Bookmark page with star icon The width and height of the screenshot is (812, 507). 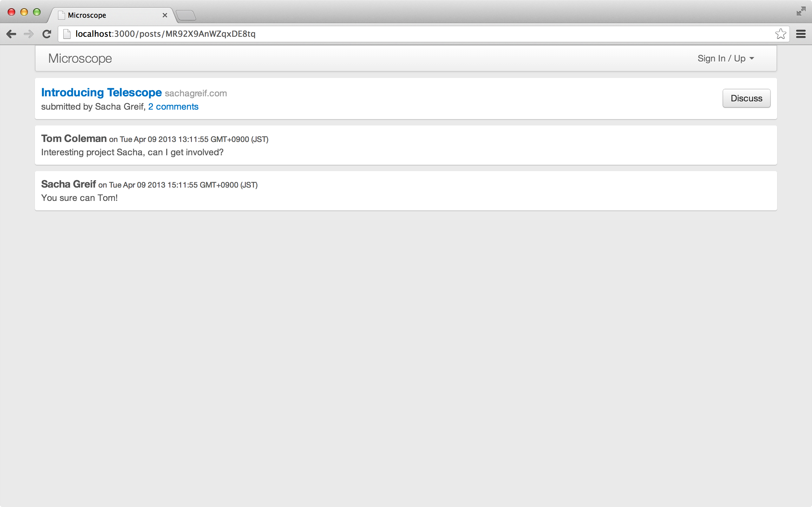(x=781, y=34)
